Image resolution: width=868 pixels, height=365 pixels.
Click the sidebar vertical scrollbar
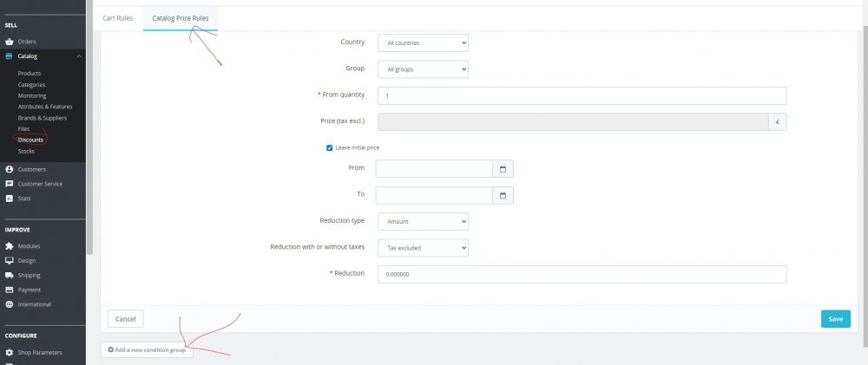tap(89, 127)
